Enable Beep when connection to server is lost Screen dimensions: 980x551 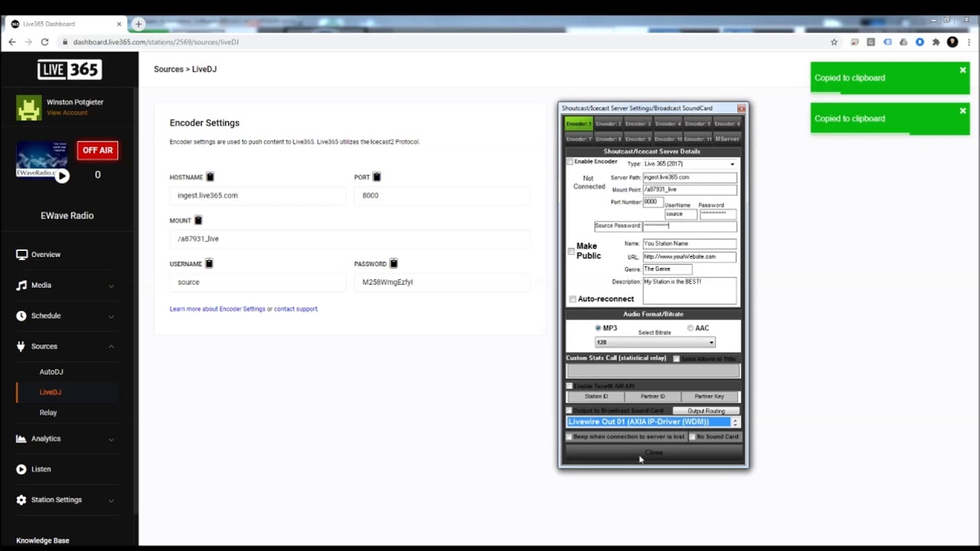click(569, 437)
